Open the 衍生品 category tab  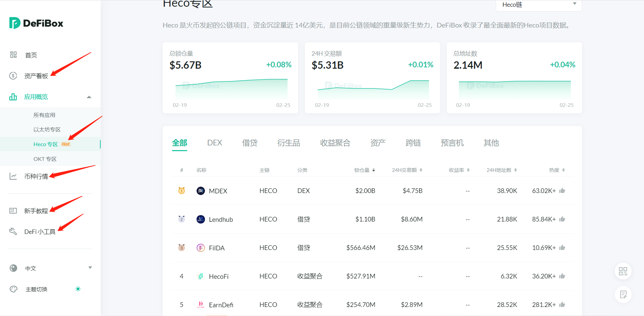288,143
